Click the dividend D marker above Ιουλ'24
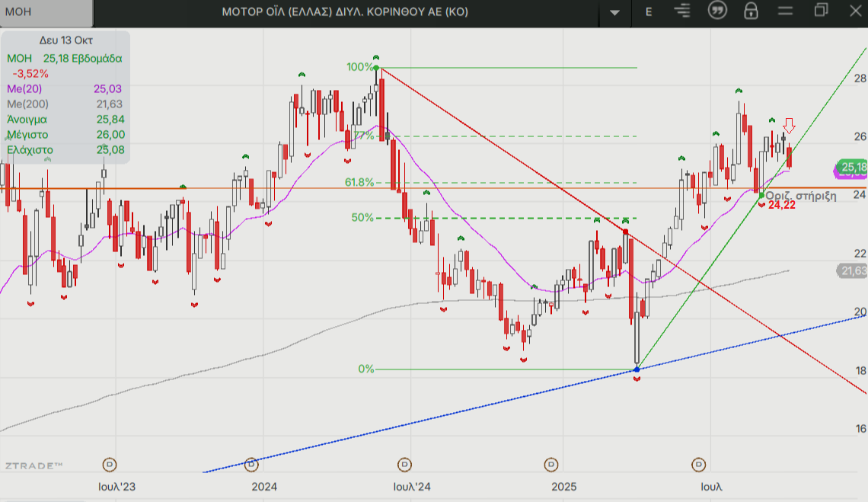Image resolution: width=868 pixels, height=502 pixels. click(404, 464)
